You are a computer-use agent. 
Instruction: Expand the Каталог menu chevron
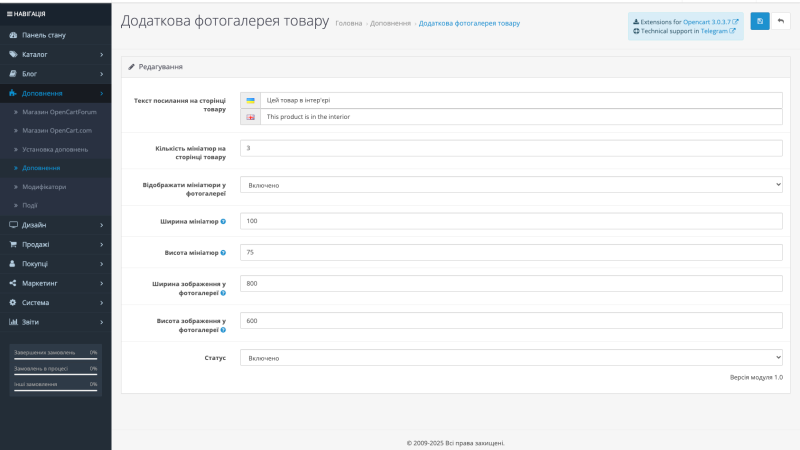tap(102, 55)
